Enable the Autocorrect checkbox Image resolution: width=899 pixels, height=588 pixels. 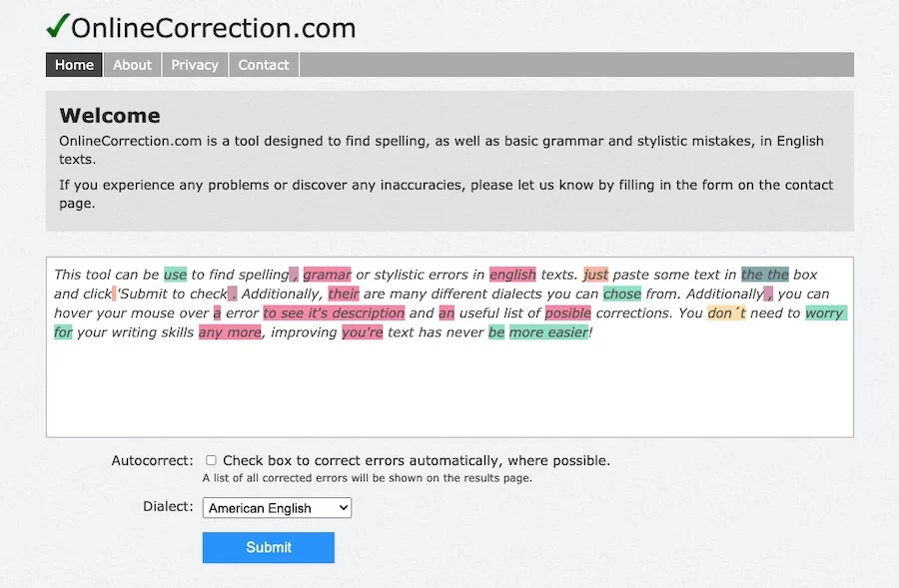tap(211, 461)
